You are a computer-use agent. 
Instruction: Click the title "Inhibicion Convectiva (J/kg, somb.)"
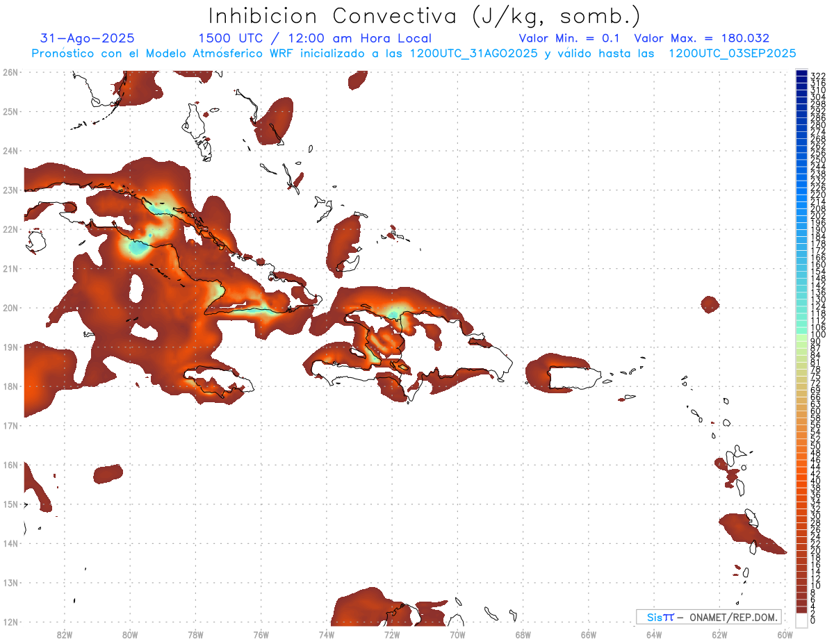(425, 17)
